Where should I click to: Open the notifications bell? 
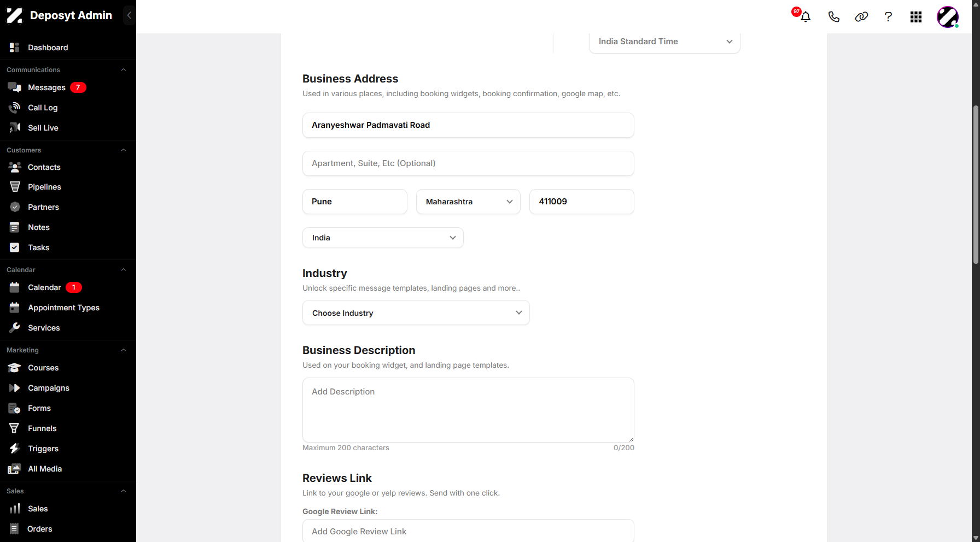[x=806, y=17]
